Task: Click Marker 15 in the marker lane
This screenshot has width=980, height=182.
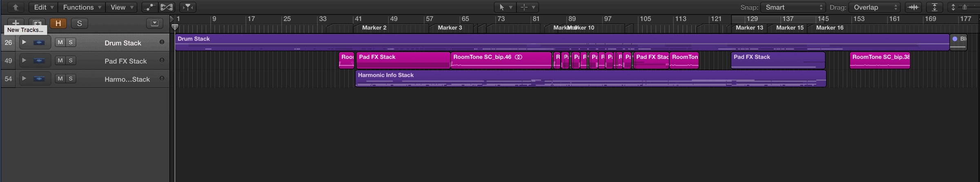Action: [x=790, y=28]
